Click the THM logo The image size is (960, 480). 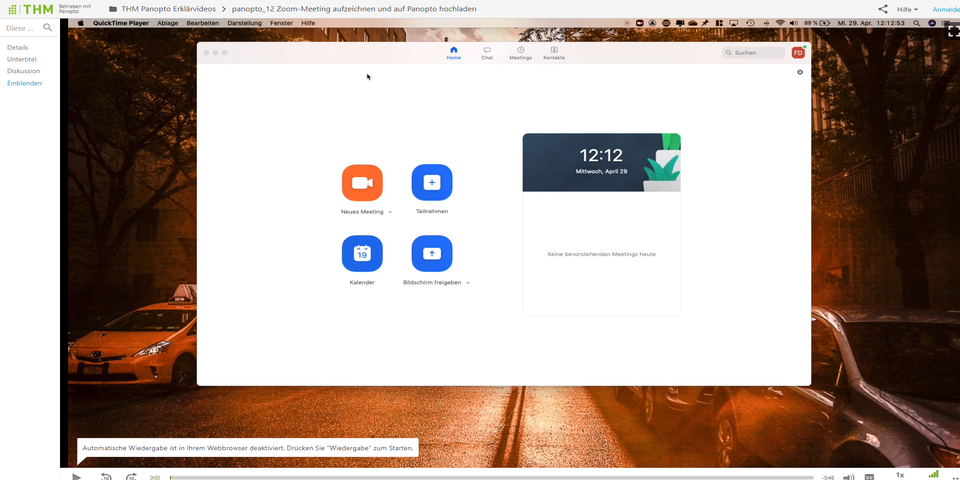pos(31,9)
